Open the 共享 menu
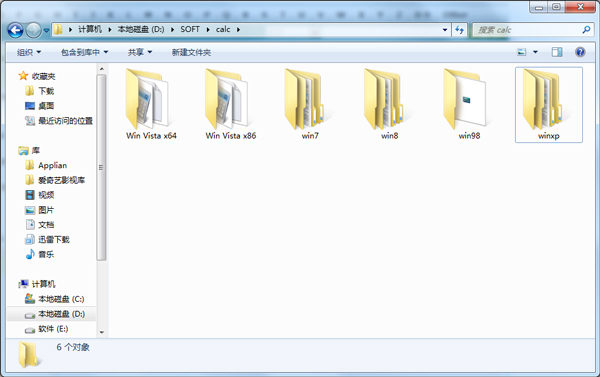Screen dimensions: 600x377 click(x=140, y=52)
